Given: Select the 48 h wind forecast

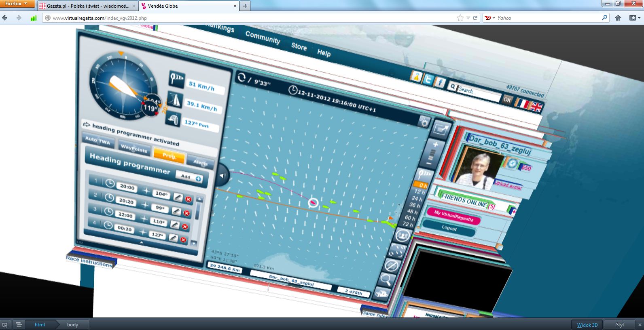Looking at the screenshot, I should click(412, 212).
